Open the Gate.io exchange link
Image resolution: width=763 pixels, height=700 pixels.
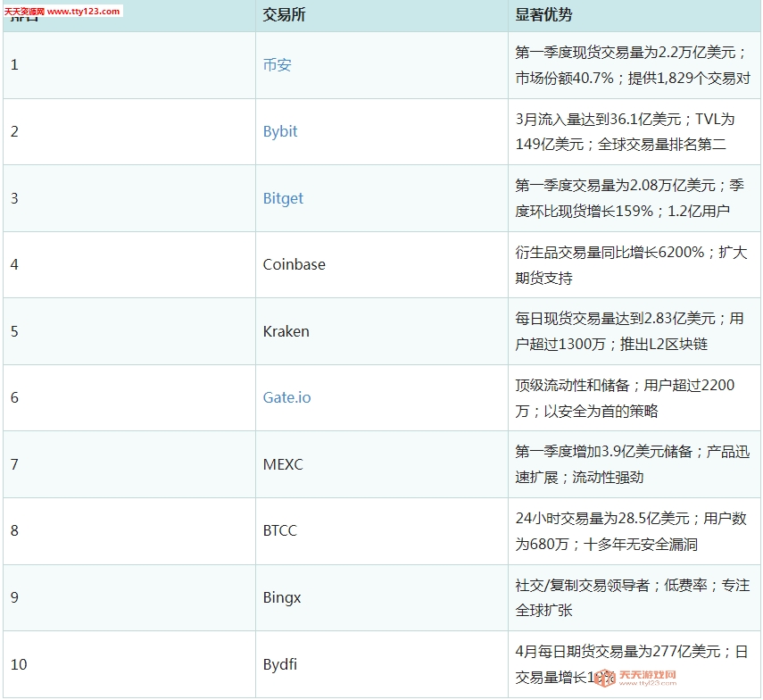click(286, 397)
